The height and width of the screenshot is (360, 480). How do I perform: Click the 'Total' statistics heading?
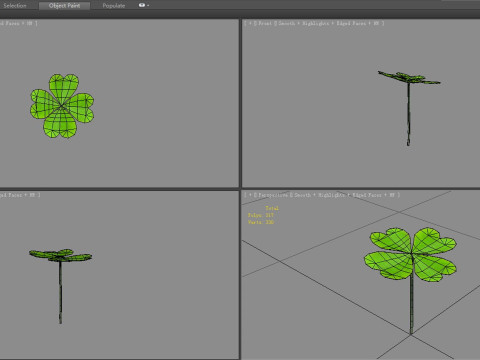tap(272, 208)
